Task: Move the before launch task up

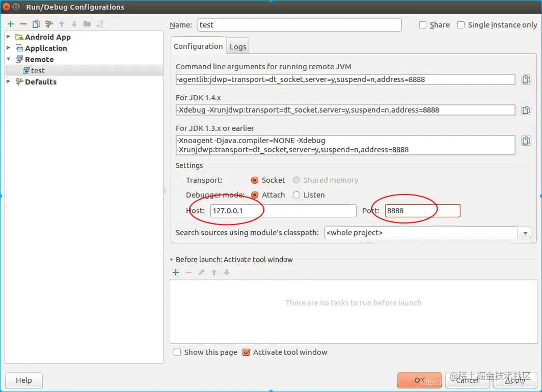Action: (x=214, y=272)
